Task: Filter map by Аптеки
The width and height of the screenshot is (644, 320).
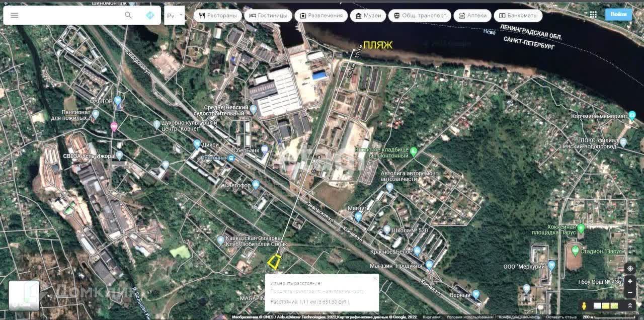Action: pos(472,16)
